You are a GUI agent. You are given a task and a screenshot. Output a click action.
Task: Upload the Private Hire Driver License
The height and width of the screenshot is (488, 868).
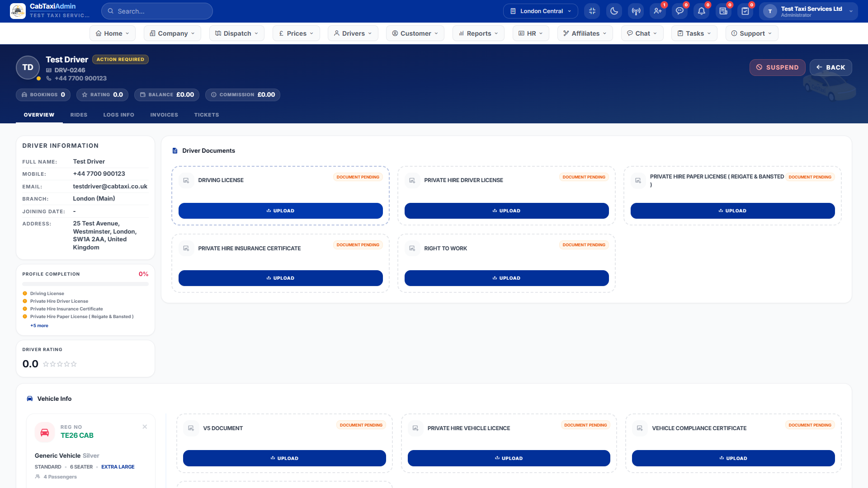coord(507,211)
